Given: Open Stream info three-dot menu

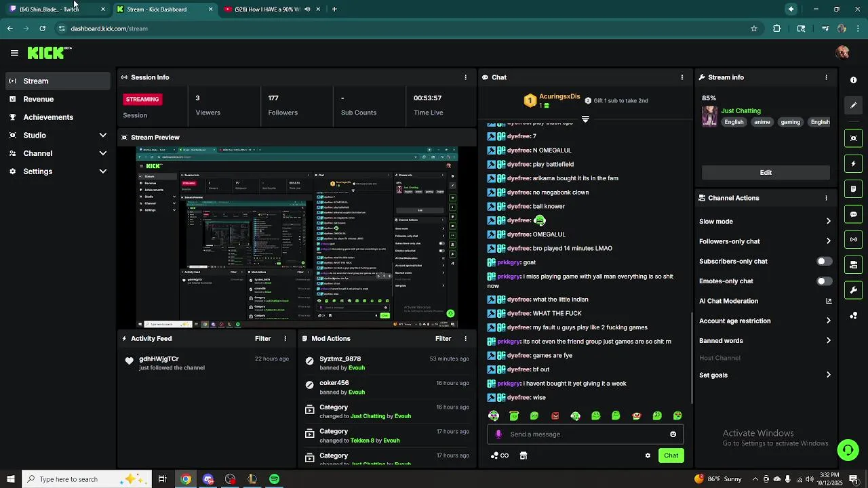Looking at the screenshot, I should [x=826, y=77].
